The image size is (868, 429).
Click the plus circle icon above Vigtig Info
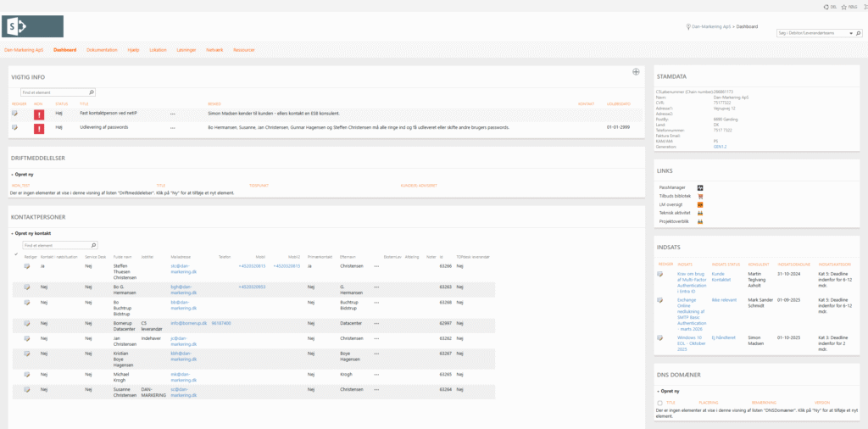pyautogui.click(x=636, y=72)
